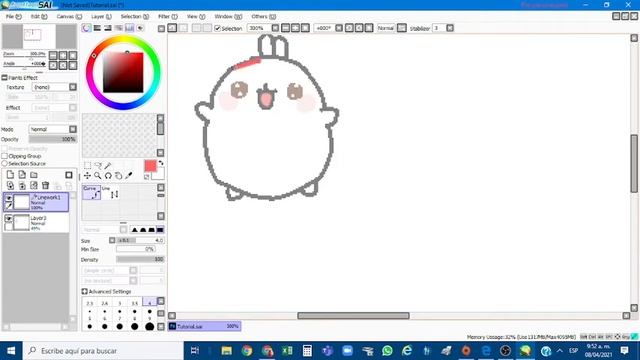Adjust the Min Size slider
The image size is (640, 360).
tap(136, 249)
